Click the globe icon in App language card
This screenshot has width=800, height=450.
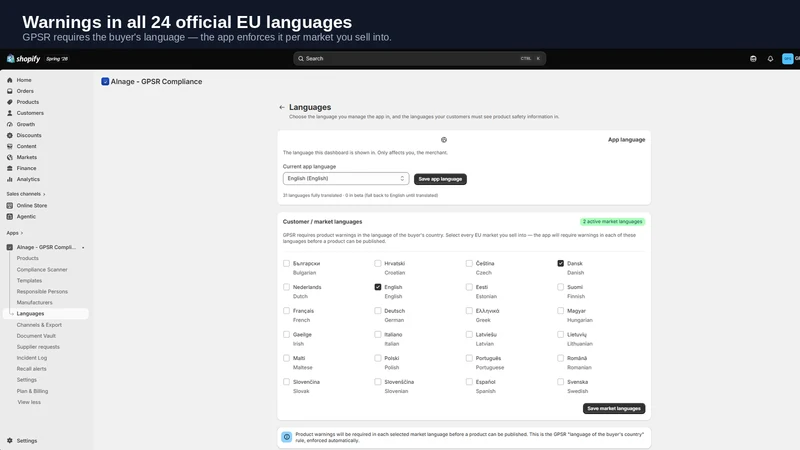click(444, 140)
